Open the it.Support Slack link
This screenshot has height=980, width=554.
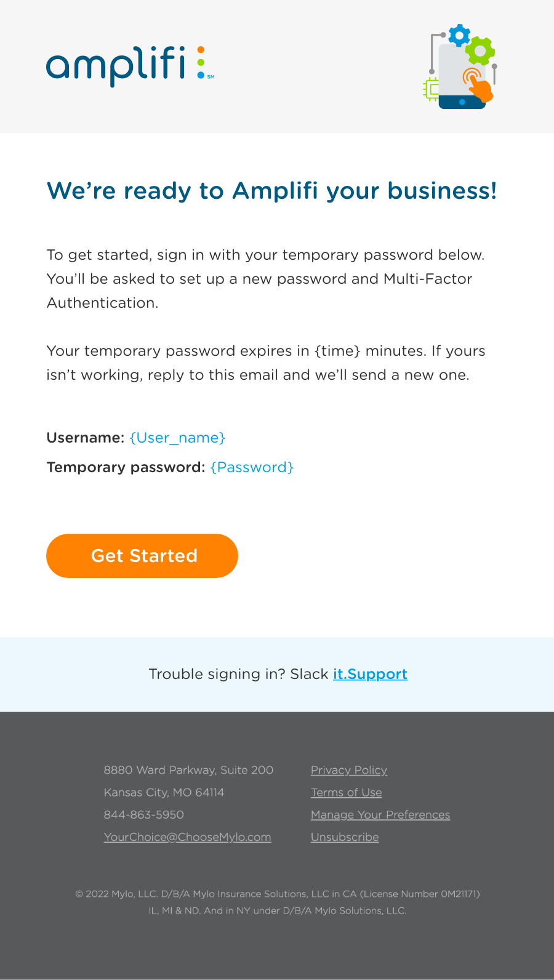(x=370, y=674)
